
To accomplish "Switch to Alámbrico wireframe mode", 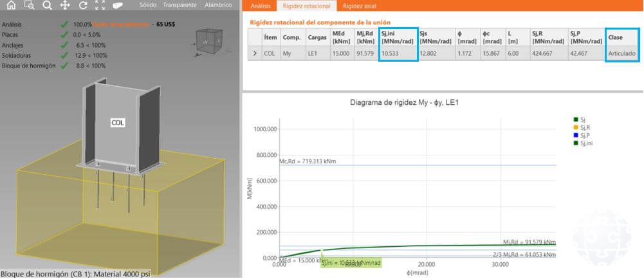I will 218,5.
